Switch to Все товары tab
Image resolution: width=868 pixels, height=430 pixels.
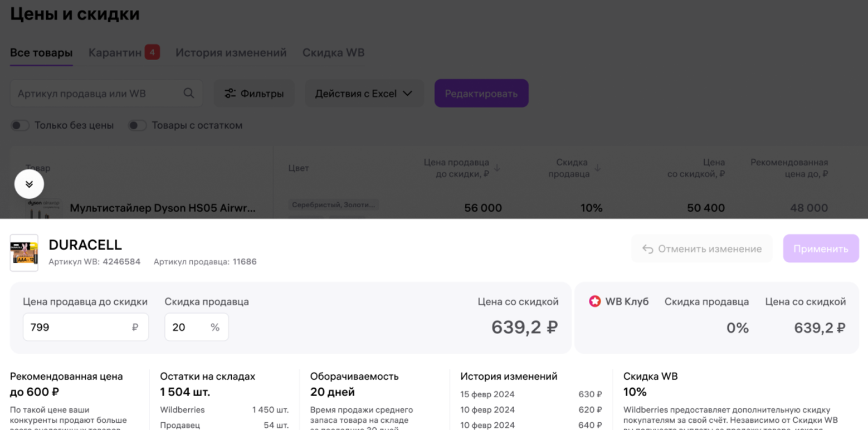coord(41,53)
